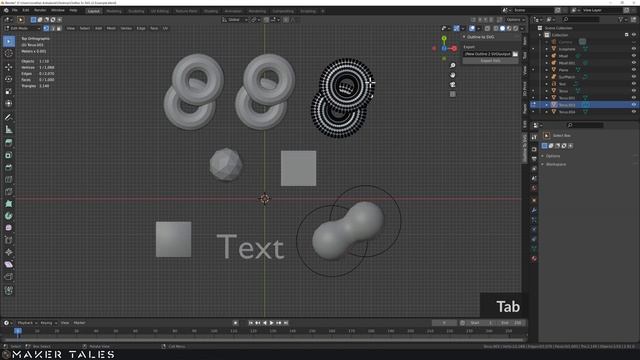
Task: Switch perspective/orthographic grid icon in viewport
Action: pos(453,94)
